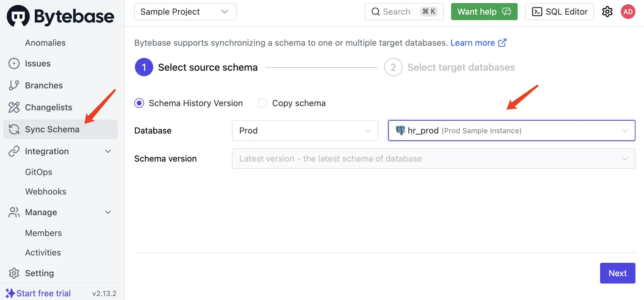The image size is (644, 300).
Task: Click the Next button
Action: click(617, 273)
